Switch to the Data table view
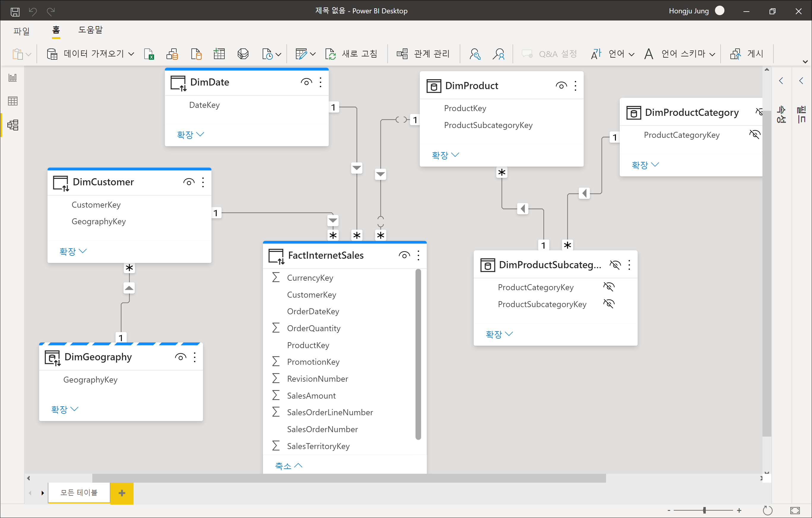The image size is (812, 518). click(x=12, y=101)
